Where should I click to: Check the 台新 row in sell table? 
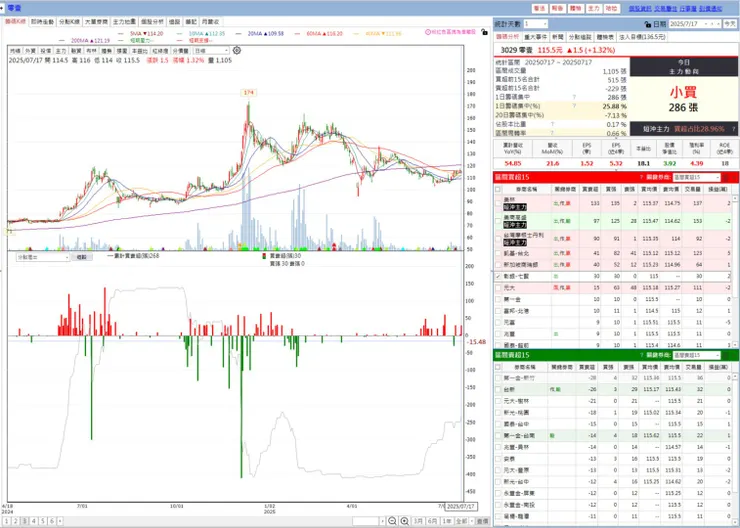498,389
